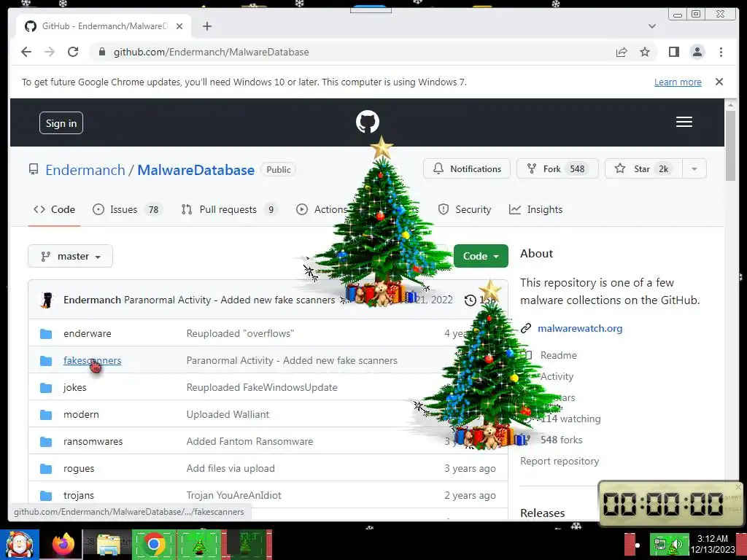This screenshot has width=747, height=560.
Task: Open the Activity link in About
Action: tap(557, 376)
